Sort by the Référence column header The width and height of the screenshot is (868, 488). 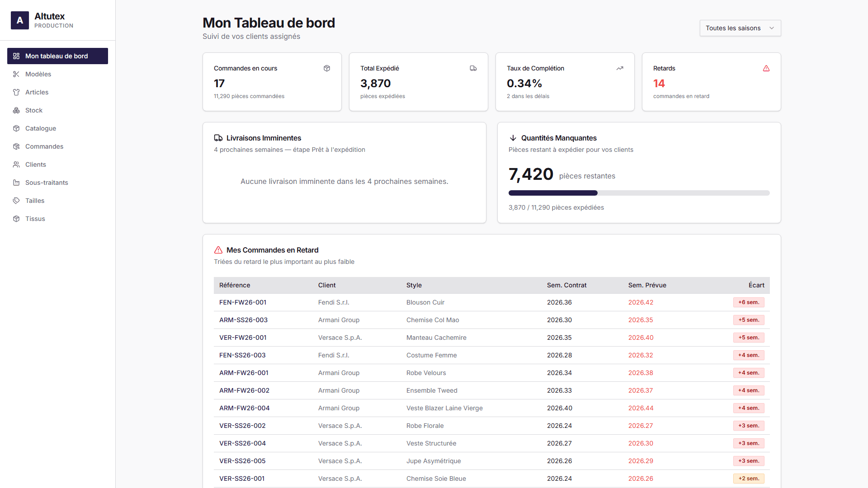pos(235,285)
